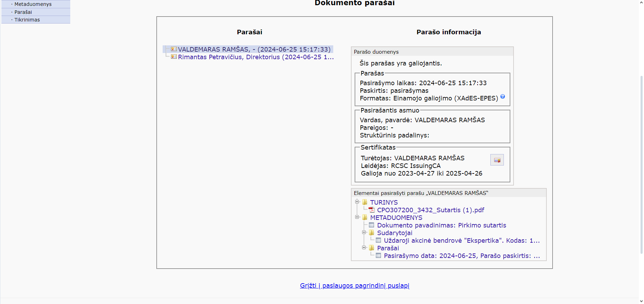
Task: Collapse the TURINYS tree node
Action: 357,202
